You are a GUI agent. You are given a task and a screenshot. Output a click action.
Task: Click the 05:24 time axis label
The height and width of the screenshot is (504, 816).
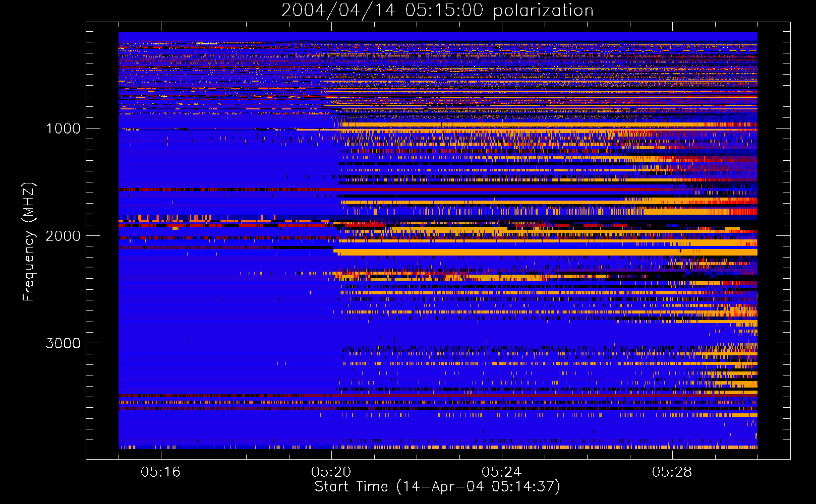[x=502, y=472]
